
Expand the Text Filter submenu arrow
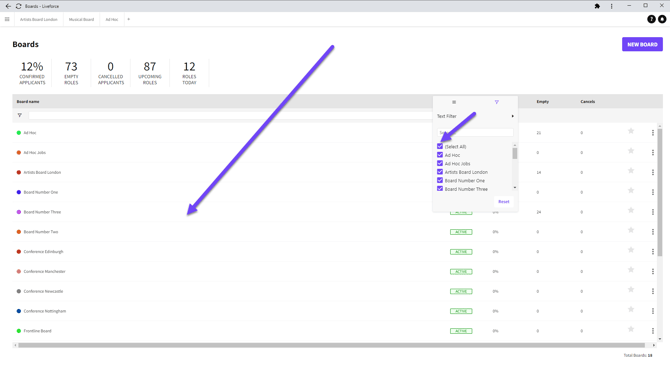(512, 116)
